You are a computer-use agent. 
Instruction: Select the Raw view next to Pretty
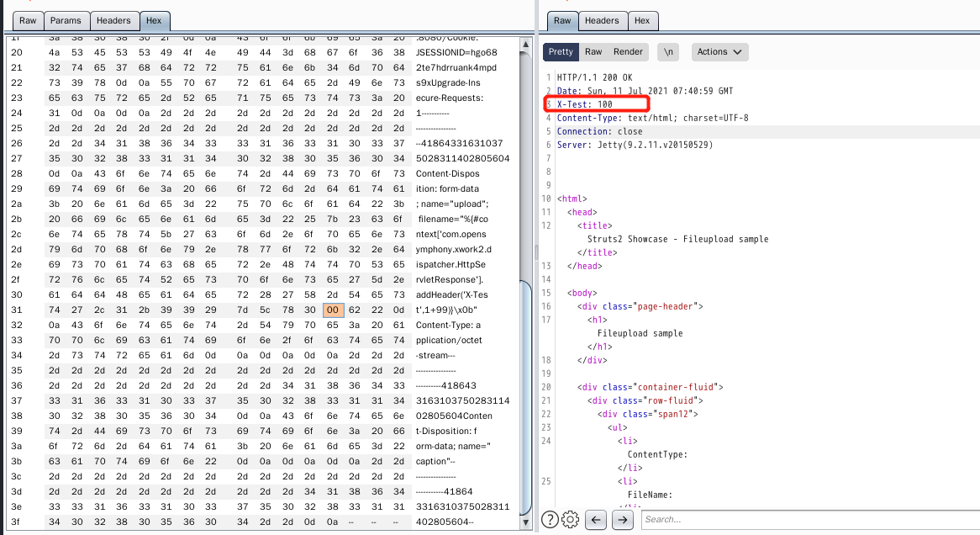pyautogui.click(x=593, y=51)
